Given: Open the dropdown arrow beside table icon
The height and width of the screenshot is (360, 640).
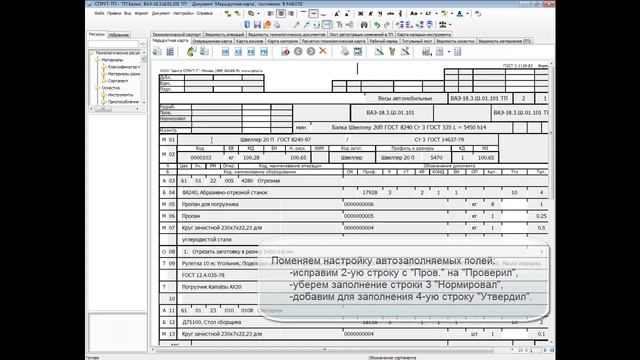Looking at the screenshot, I should pyautogui.click(x=449, y=51).
